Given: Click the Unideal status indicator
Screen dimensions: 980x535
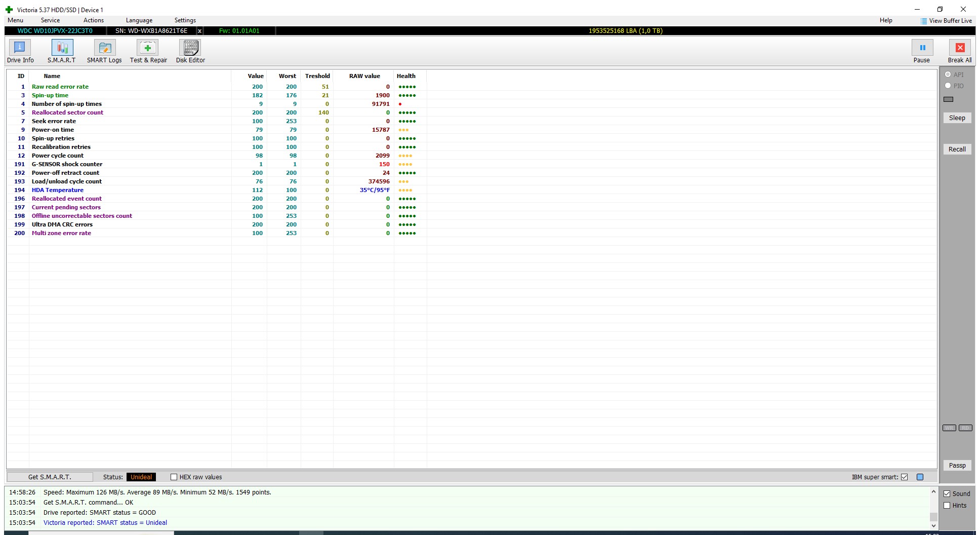Looking at the screenshot, I should (141, 477).
